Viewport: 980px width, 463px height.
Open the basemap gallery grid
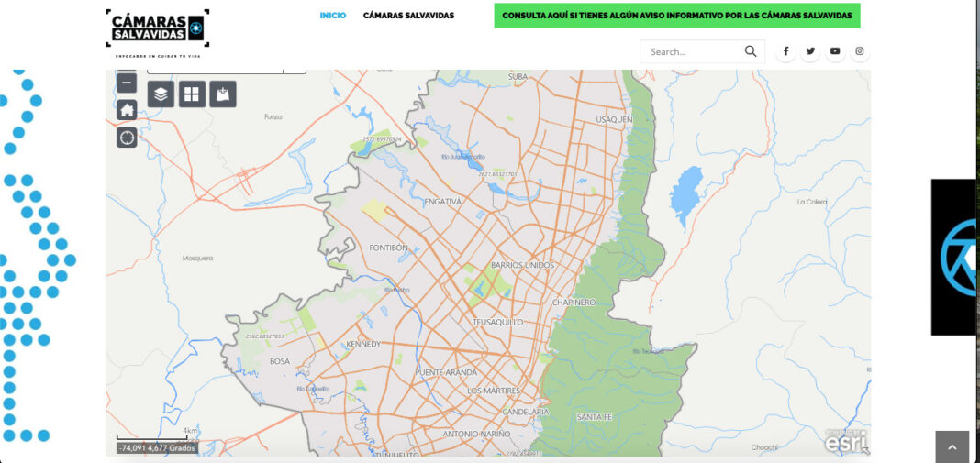click(x=192, y=94)
